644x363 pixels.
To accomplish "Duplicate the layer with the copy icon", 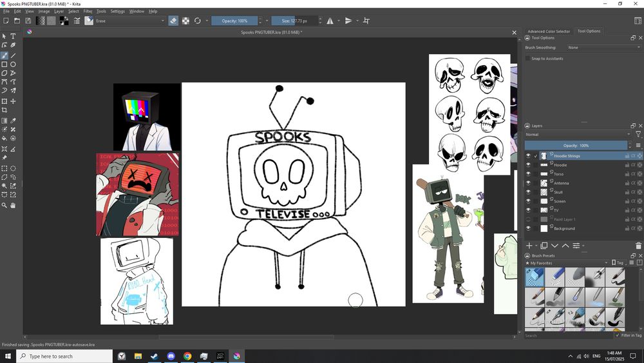I will click(544, 246).
